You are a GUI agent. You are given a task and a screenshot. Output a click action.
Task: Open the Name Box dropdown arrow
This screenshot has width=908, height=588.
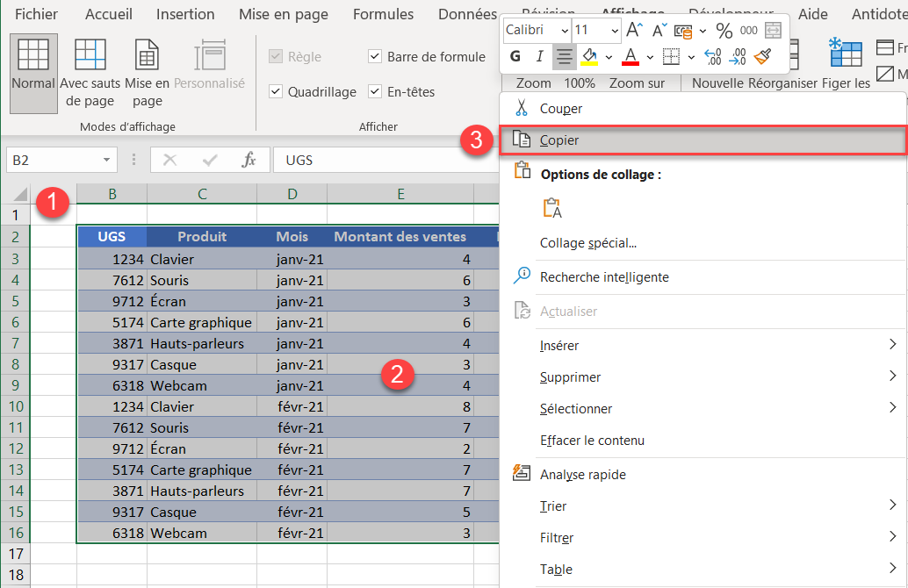click(x=106, y=160)
